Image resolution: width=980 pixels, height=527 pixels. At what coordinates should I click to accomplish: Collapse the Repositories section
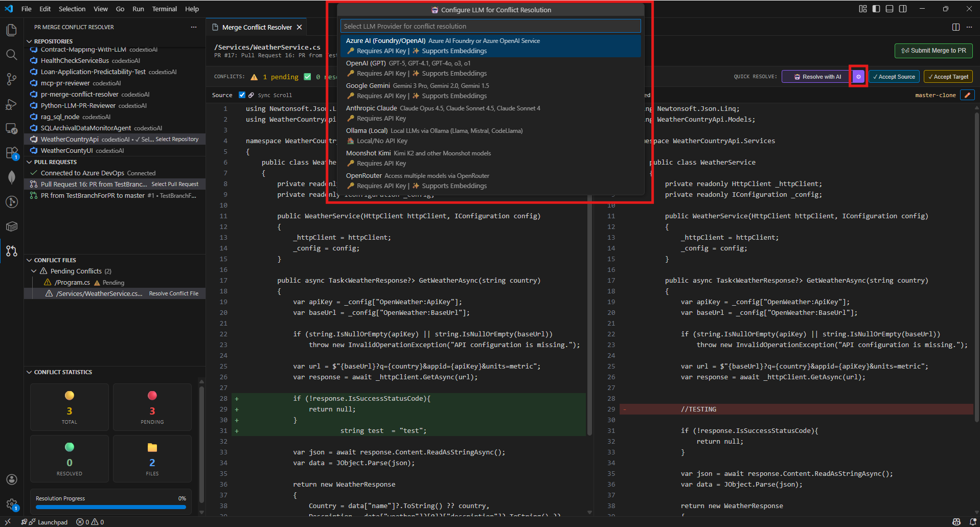point(29,41)
